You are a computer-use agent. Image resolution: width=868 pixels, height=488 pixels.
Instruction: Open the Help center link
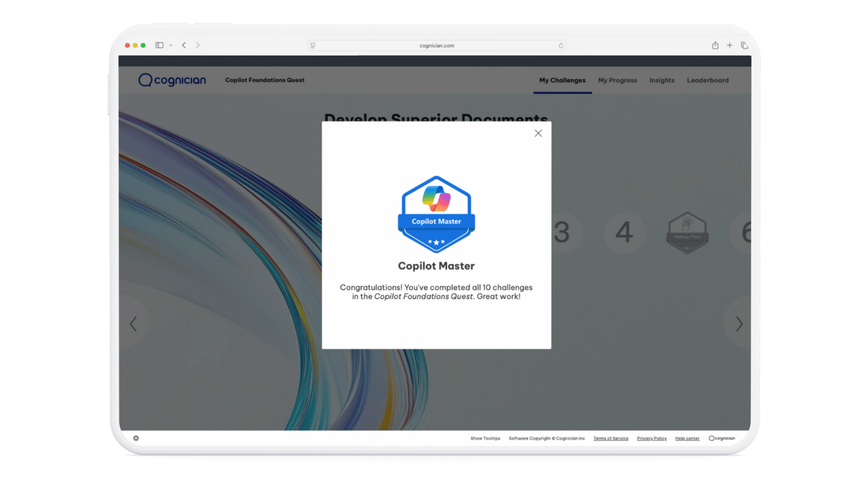(x=687, y=438)
